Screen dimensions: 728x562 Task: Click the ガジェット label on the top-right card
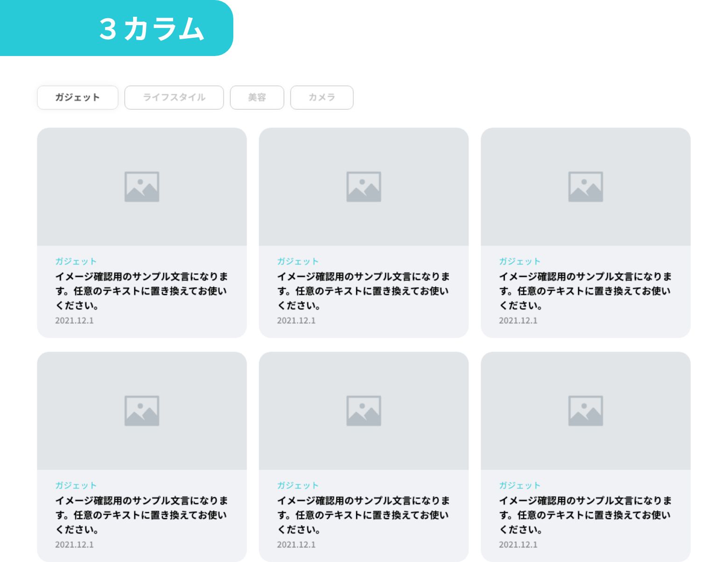[520, 261]
